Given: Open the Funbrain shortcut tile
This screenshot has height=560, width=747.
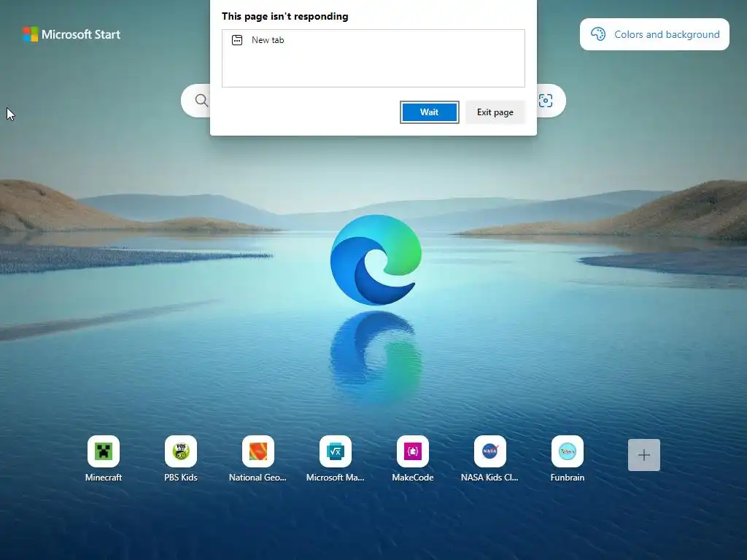Looking at the screenshot, I should pos(567,451).
